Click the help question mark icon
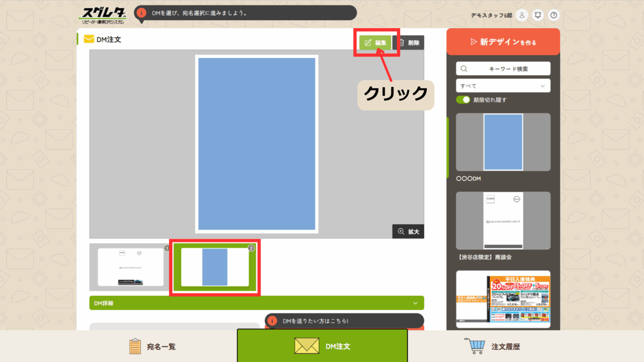Screen dimensions: 644x362 tap(554, 15)
